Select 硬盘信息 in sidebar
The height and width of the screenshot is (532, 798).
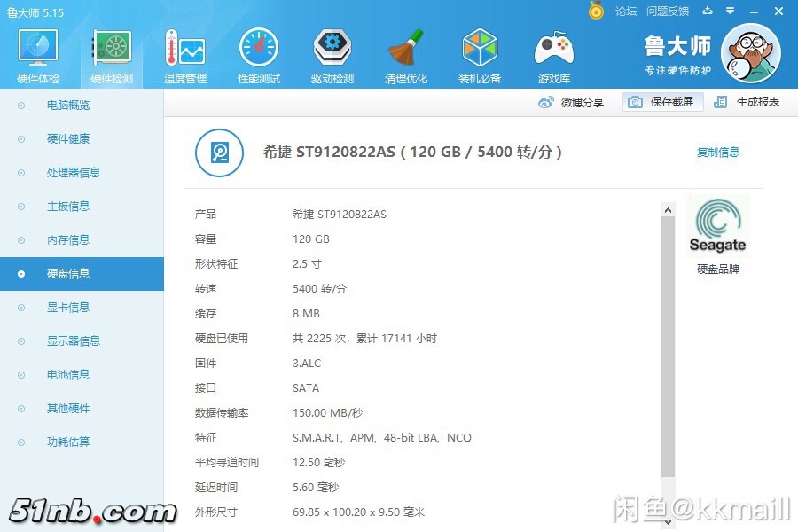[82, 274]
